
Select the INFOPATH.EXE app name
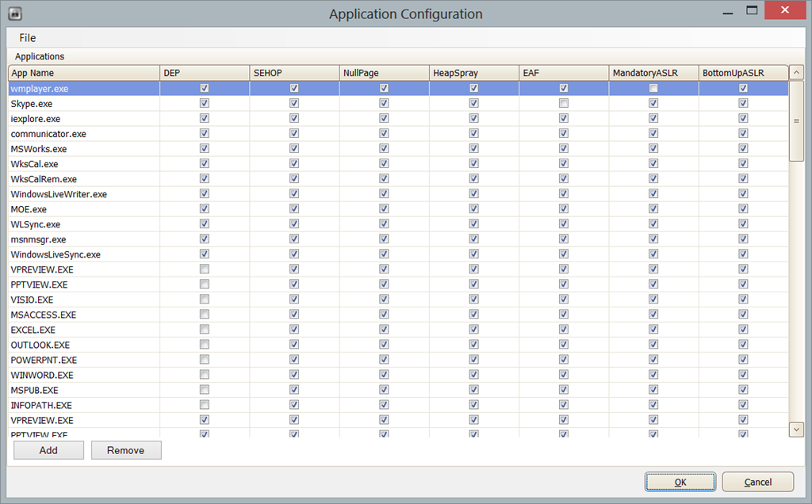pyautogui.click(x=41, y=405)
